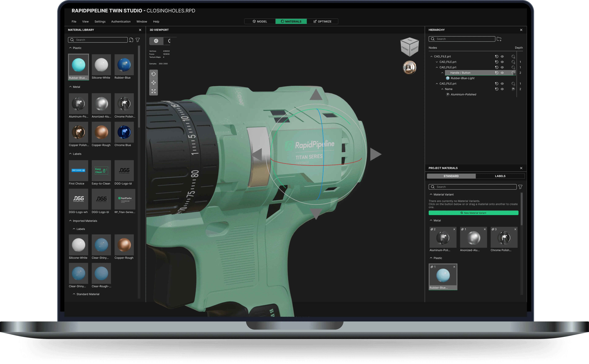Activate the move tool in the viewport toolbar
The height and width of the screenshot is (364, 589).
(x=154, y=83)
